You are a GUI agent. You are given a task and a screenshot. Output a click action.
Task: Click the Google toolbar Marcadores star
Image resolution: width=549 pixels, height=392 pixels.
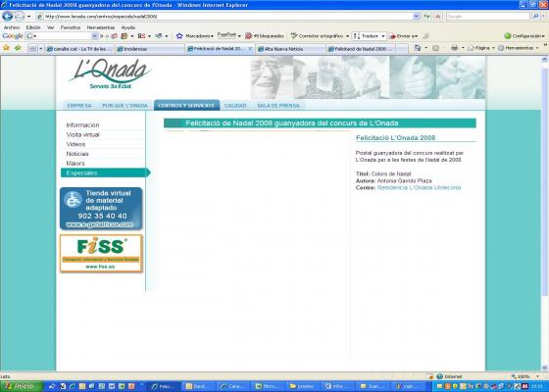click(x=179, y=35)
